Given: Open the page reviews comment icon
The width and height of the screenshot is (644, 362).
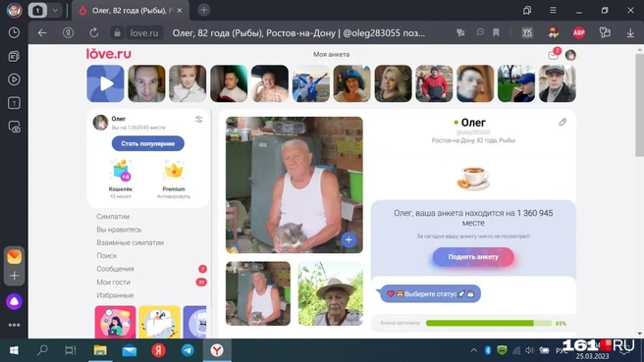Looking at the screenshot, I should pos(479,32).
